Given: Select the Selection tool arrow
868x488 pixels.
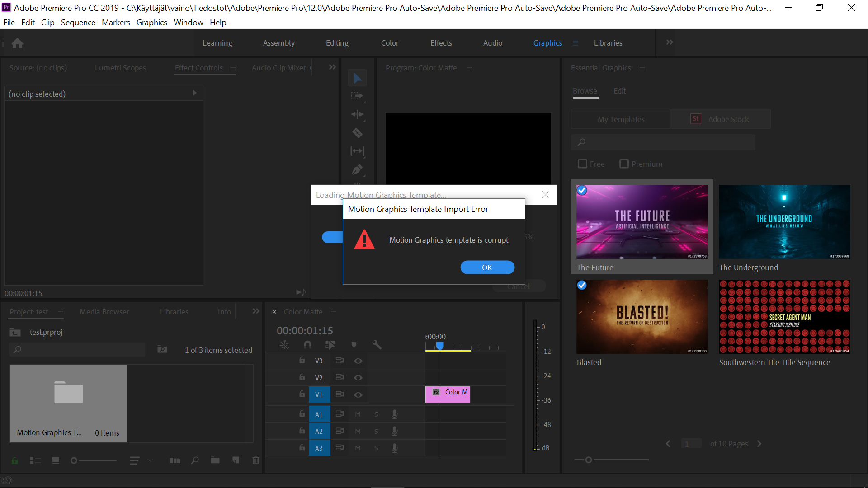Looking at the screenshot, I should coord(357,78).
